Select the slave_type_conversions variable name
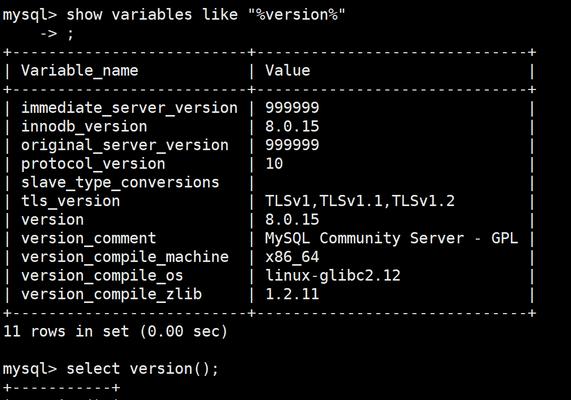Image resolution: width=571 pixels, height=400 pixels. [x=120, y=182]
